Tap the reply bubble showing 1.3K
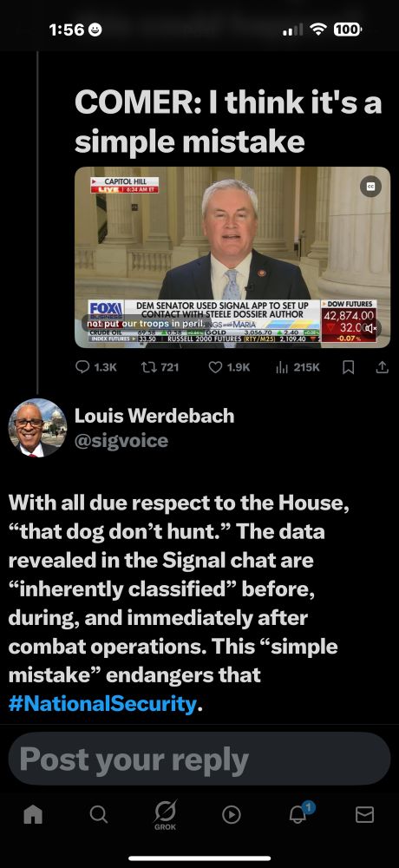This screenshot has width=399, height=868. pyautogui.click(x=95, y=367)
